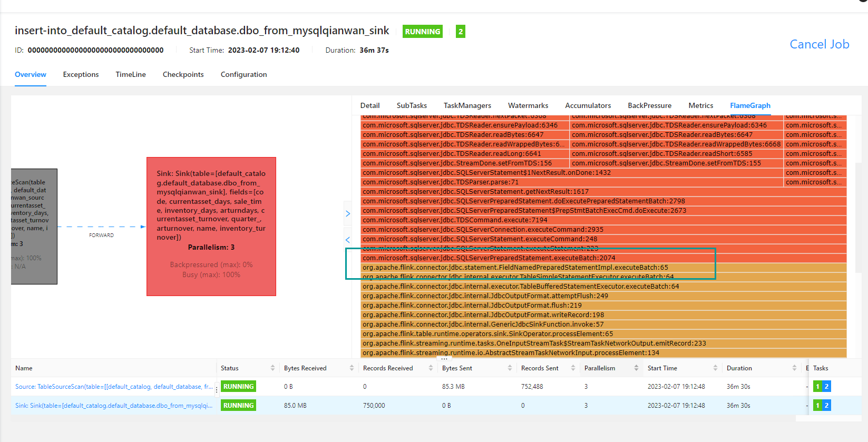Switch to the SubTasks sub-tab
Viewport: 868px width, 442px height.
click(x=412, y=105)
